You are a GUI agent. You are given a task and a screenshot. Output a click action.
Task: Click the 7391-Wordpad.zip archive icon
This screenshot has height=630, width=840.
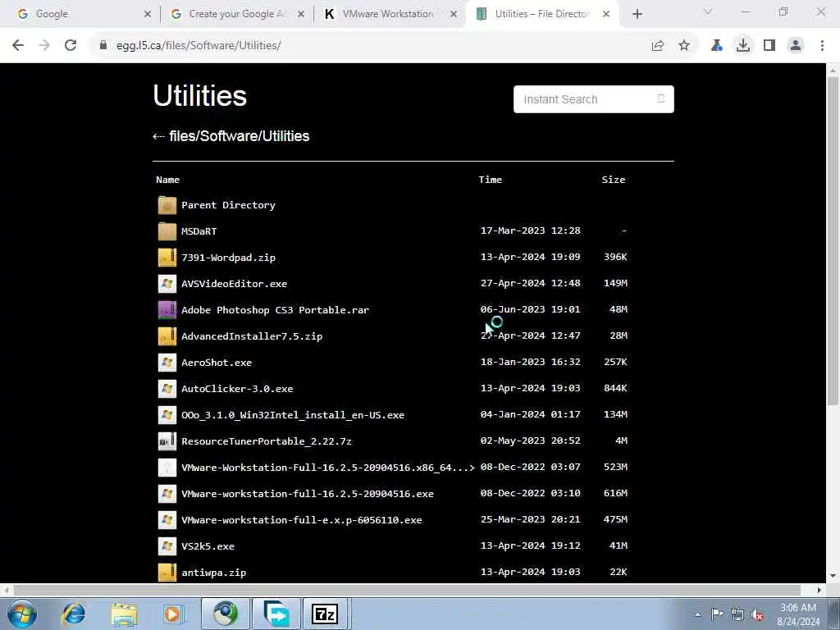coord(167,258)
